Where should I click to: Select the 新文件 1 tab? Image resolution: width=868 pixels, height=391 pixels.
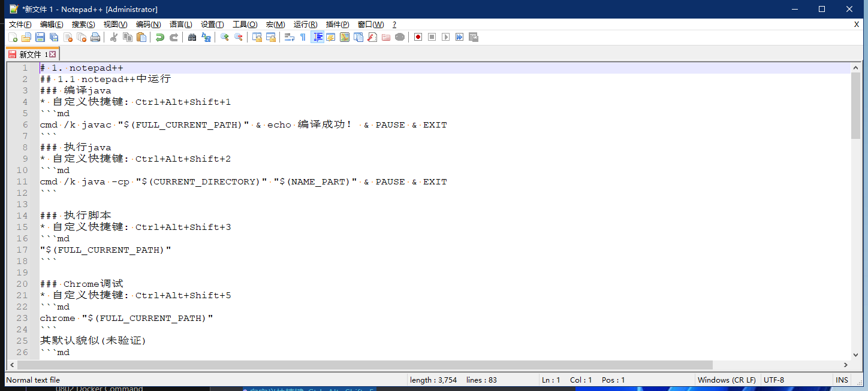pyautogui.click(x=30, y=53)
